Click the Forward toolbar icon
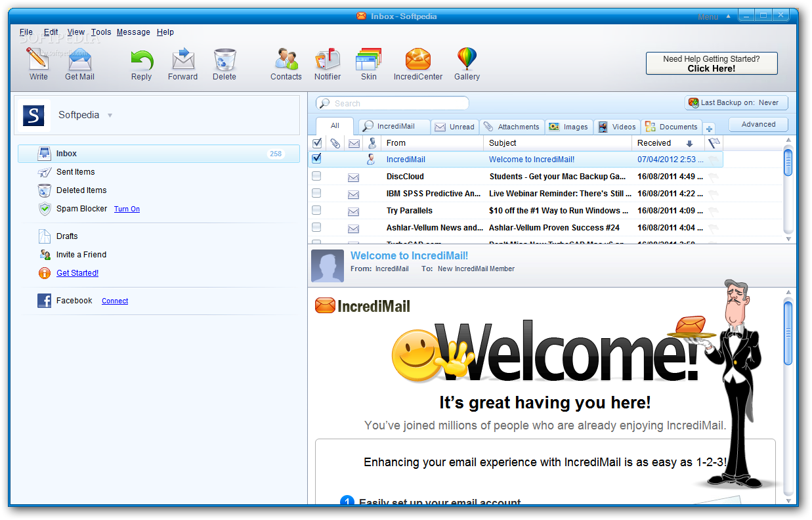 pyautogui.click(x=183, y=59)
